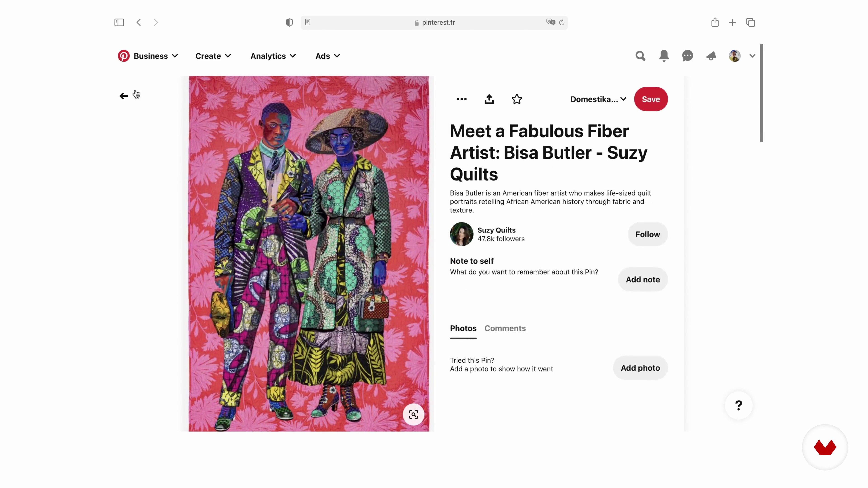Switch to the Comments tab
The height and width of the screenshot is (488, 868).
505,328
